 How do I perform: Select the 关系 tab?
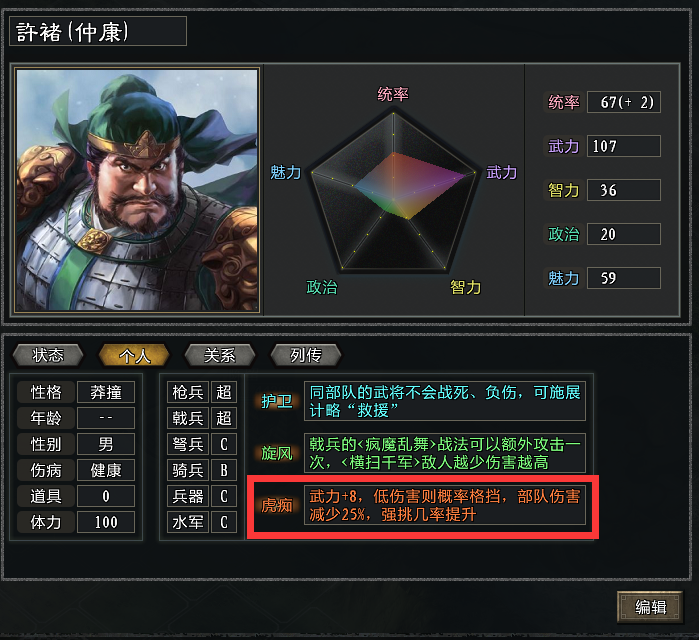pyautogui.click(x=220, y=355)
